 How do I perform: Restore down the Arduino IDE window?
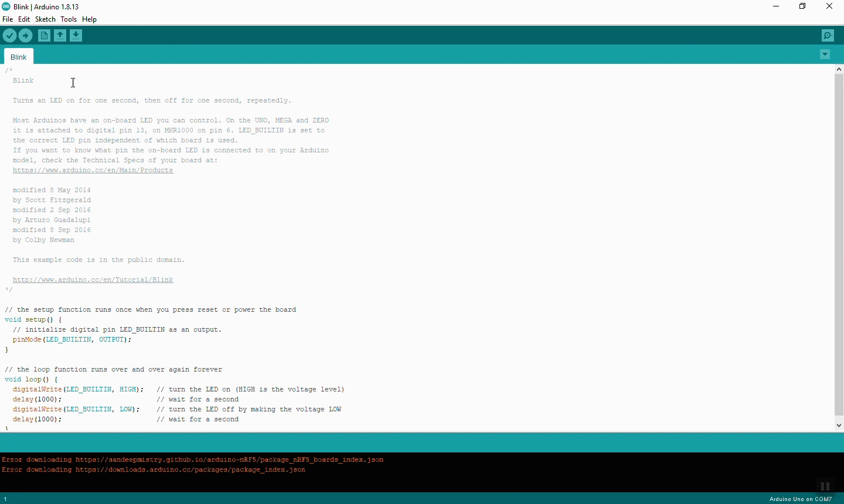[x=802, y=6]
